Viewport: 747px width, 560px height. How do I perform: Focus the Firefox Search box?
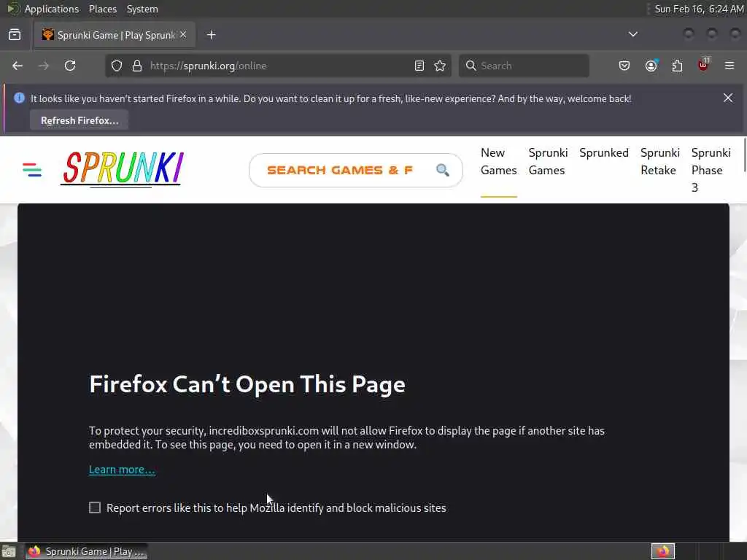click(524, 66)
